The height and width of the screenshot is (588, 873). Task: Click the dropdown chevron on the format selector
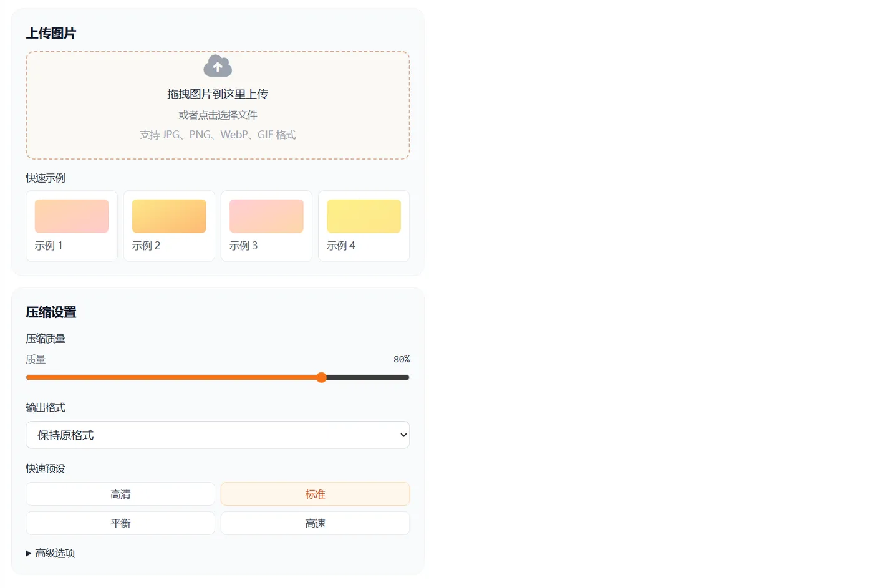(402, 435)
